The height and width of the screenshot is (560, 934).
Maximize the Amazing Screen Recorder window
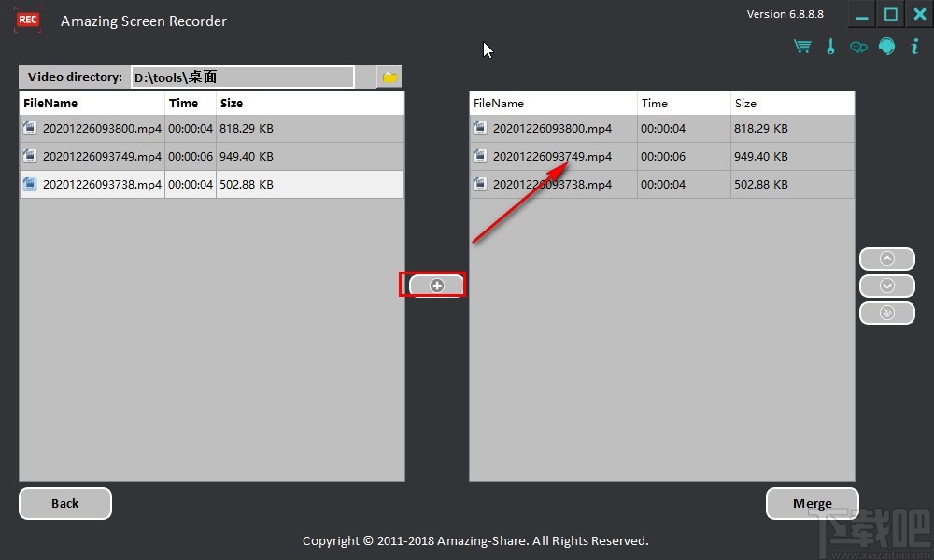click(x=890, y=14)
